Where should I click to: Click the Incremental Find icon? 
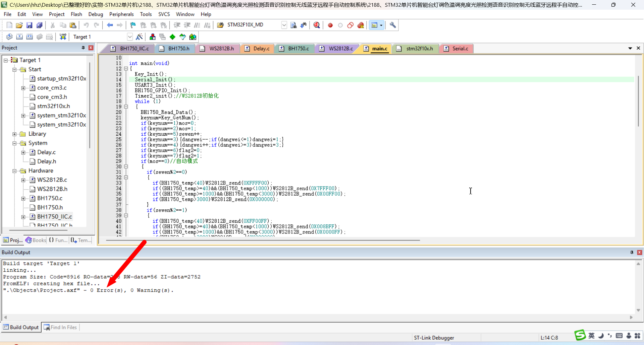tap(304, 25)
